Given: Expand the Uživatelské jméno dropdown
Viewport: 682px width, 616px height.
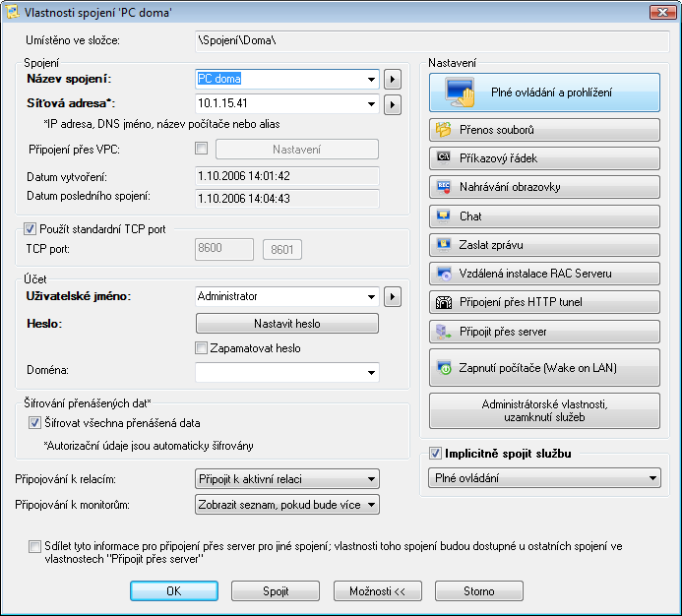Looking at the screenshot, I should [371, 297].
